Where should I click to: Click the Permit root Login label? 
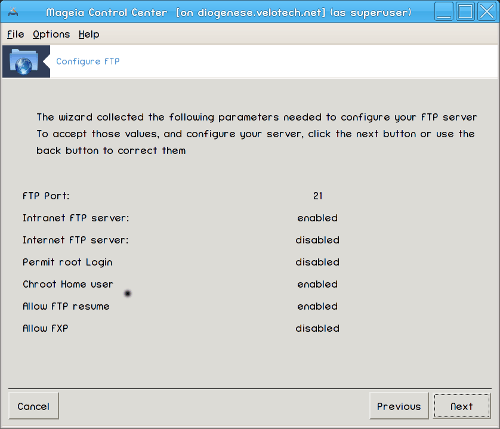(67, 262)
